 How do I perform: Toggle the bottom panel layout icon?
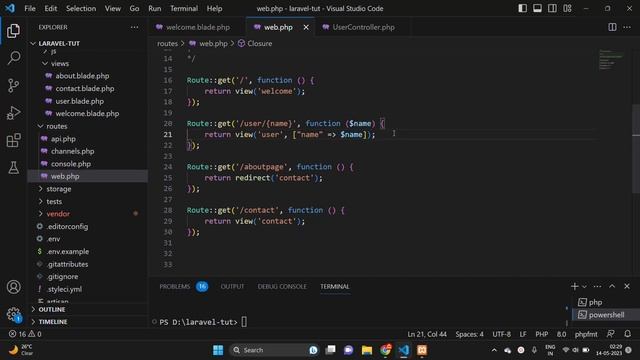tap(537, 8)
